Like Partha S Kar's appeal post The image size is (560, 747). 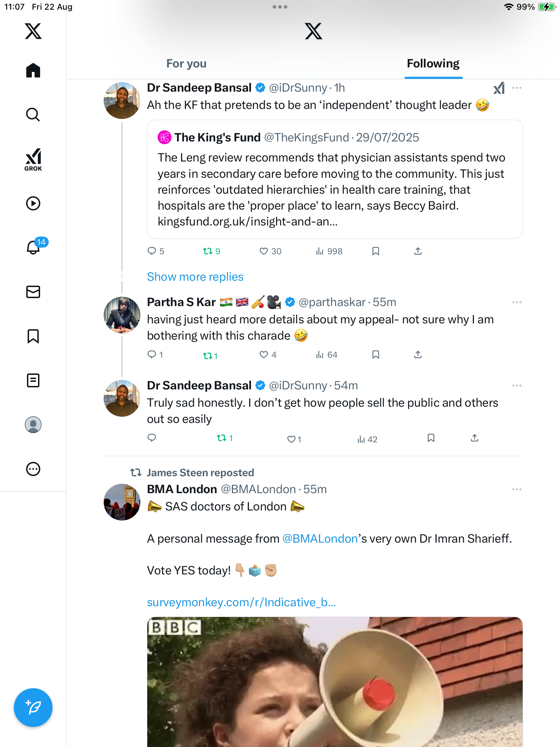pyautogui.click(x=264, y=355)
